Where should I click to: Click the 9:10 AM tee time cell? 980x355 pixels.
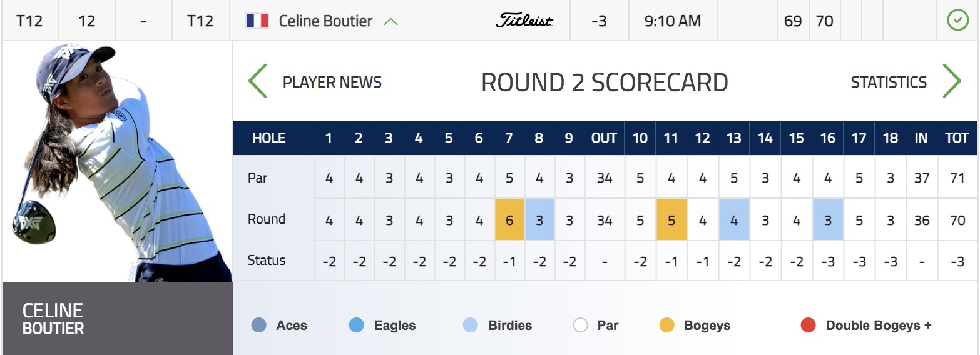point(673,21)
